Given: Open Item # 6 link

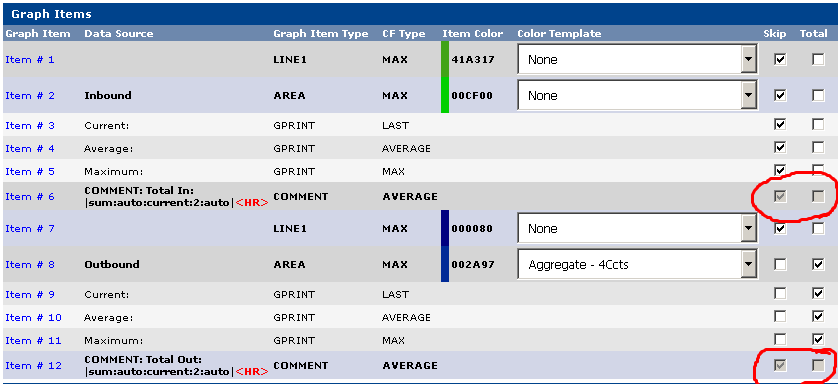Looking at the screenshot, I should pyautogui.click(x=30, y=197).
